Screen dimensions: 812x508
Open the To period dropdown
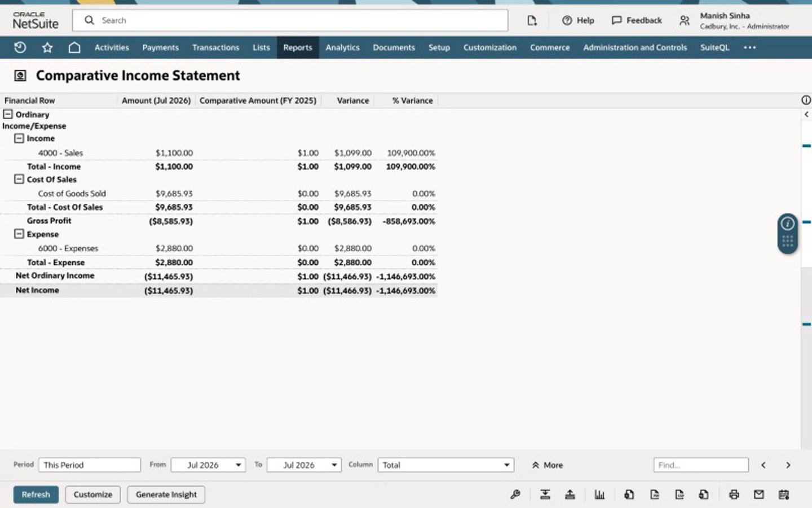pyautogui.click(x=304, y=465)
